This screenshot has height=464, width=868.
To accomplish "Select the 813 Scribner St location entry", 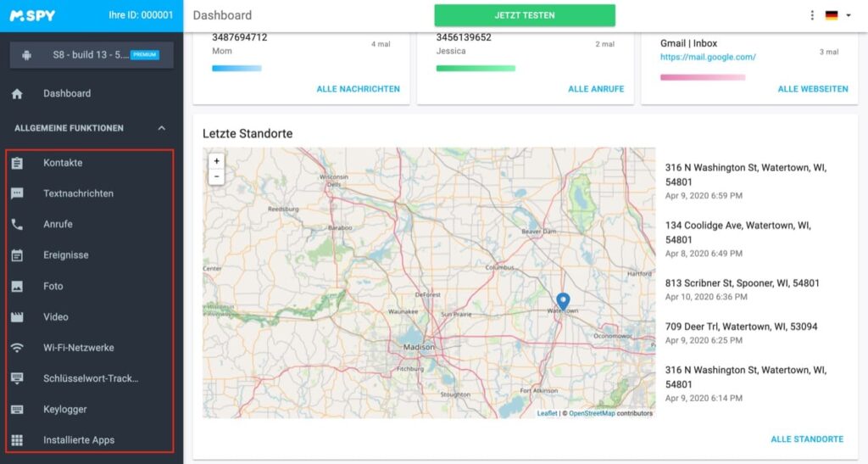I will tap(743, 289).
